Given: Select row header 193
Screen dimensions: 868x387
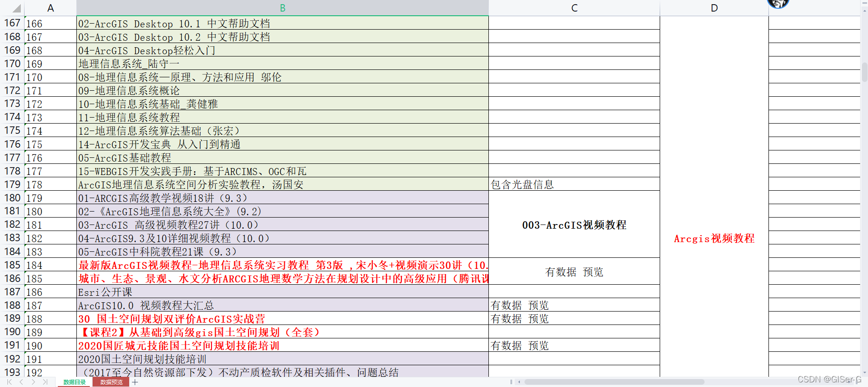Looking at the screenshot, I should (x=12, y=372).
